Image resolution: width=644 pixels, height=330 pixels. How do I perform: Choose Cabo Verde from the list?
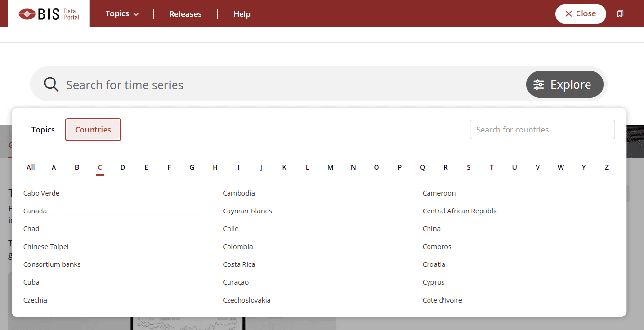pos(41,193)
